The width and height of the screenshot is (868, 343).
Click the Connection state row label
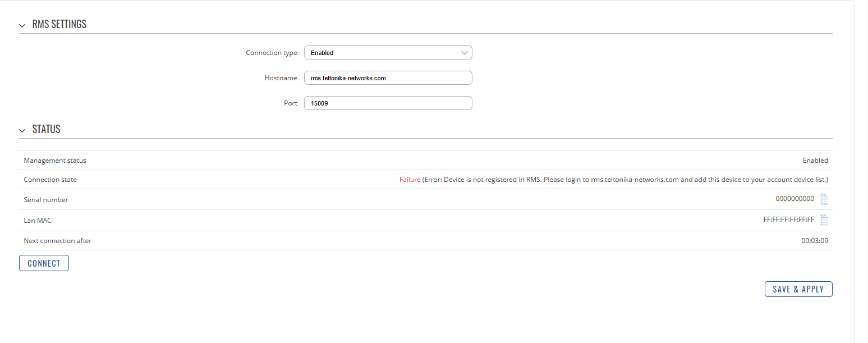point(50,180)
